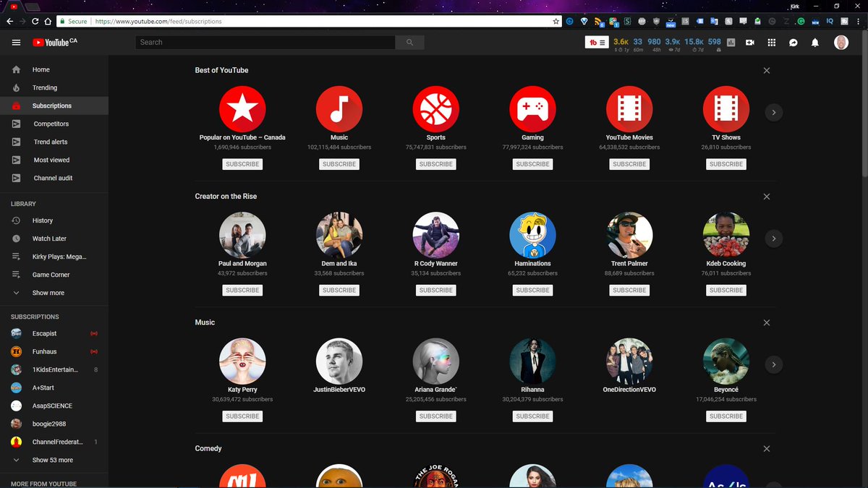
Task: Click the IQ extension icon
Action: click(830, 22)
